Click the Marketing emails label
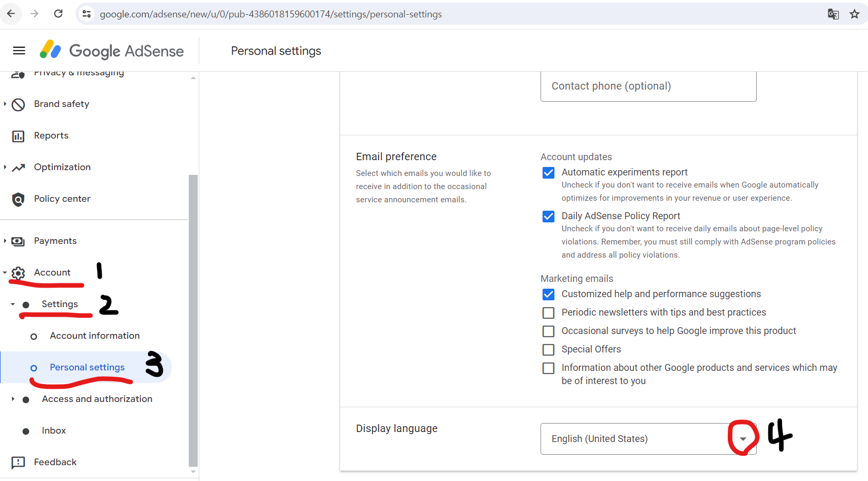Screen dimensions: 868x481 click(577, 279)
